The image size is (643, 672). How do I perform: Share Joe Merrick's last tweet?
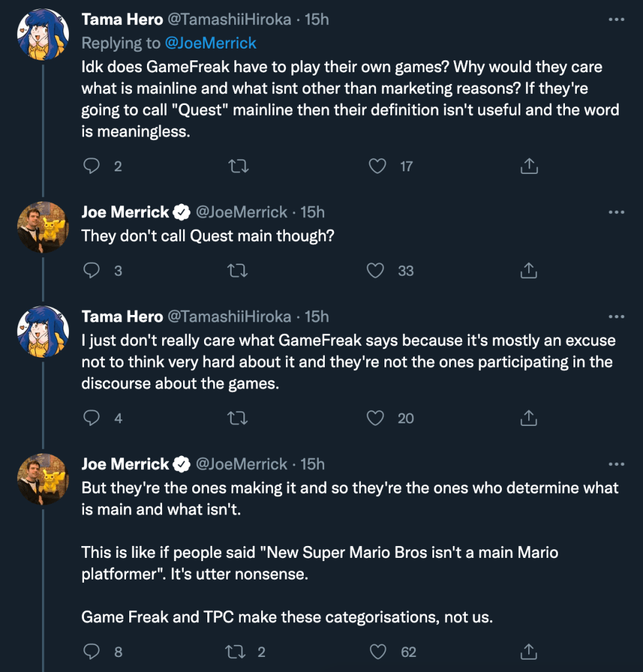tap(529, 652)
